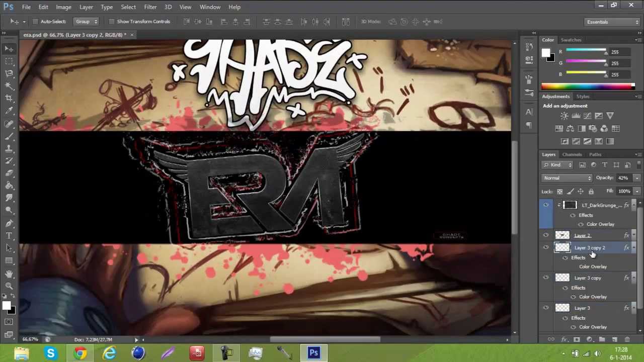The width and height of the screenshot is (644, 362).
Task: Open the Select menu
Action: [128, 7]
